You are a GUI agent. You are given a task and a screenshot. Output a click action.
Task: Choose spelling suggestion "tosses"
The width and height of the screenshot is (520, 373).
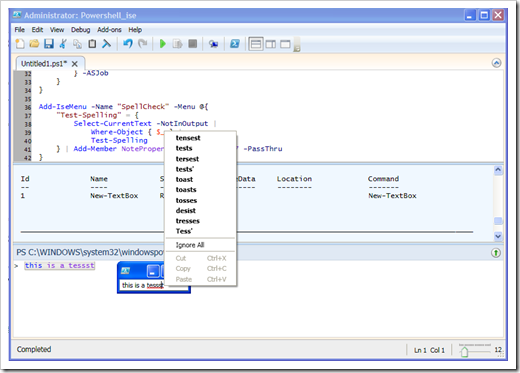(186, 200)
